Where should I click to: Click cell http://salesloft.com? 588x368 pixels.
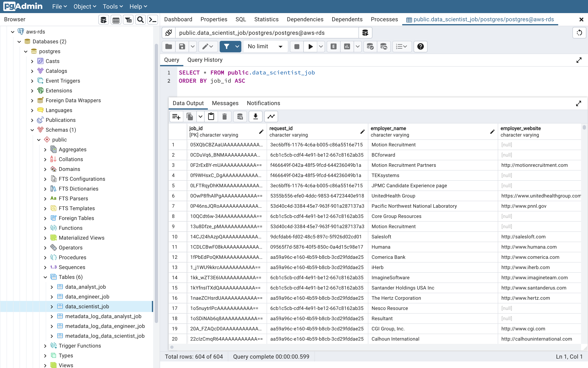(539, 237)
